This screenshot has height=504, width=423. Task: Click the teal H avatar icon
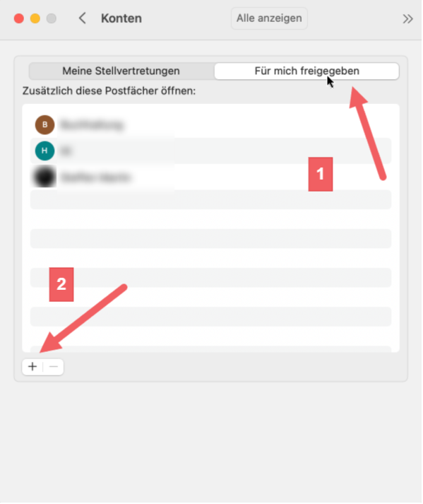pos(44,151)
